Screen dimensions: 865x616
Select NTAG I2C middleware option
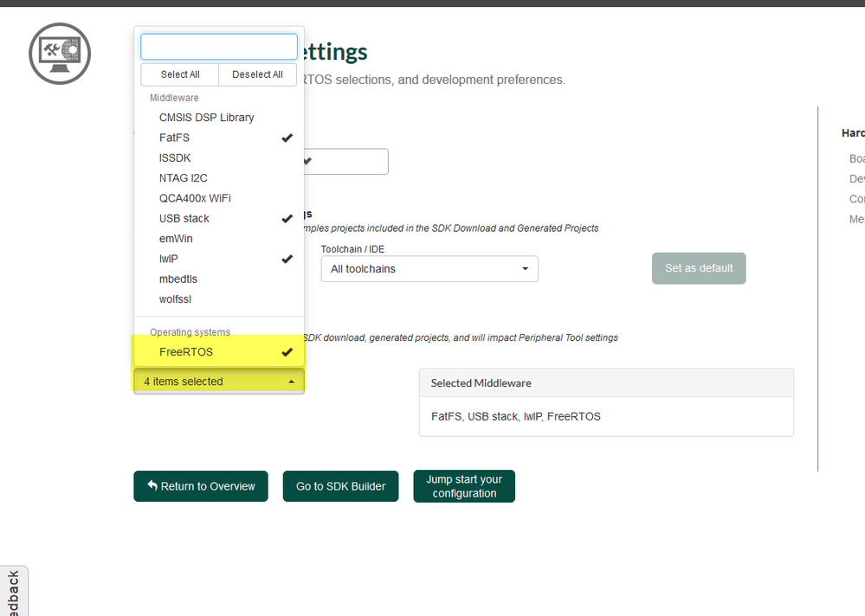[x=219, y=178]
